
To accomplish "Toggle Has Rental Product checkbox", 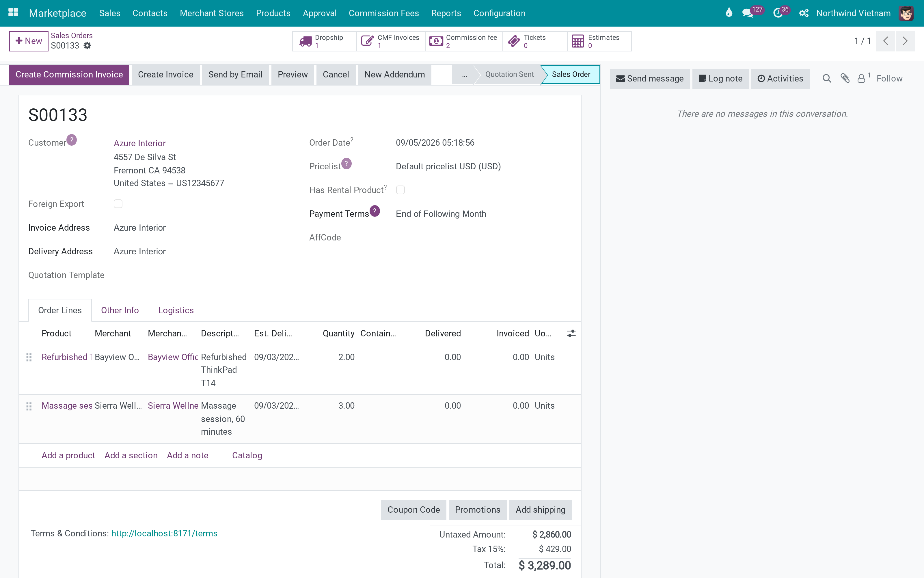I will (x=400, y=190).
